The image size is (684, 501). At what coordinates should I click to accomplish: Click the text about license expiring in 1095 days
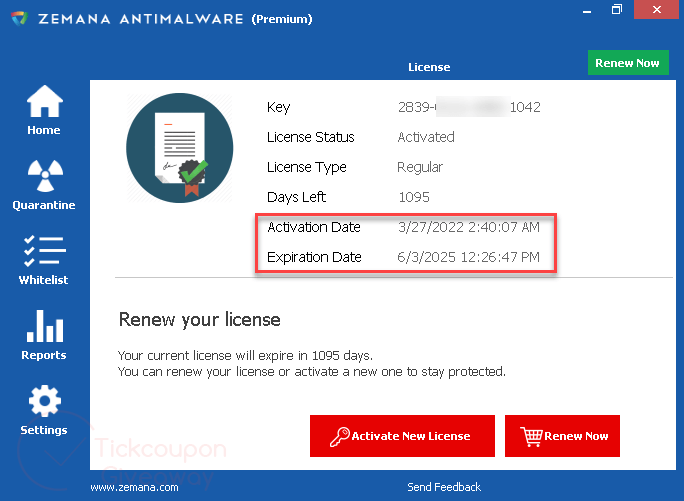point(245,356)
